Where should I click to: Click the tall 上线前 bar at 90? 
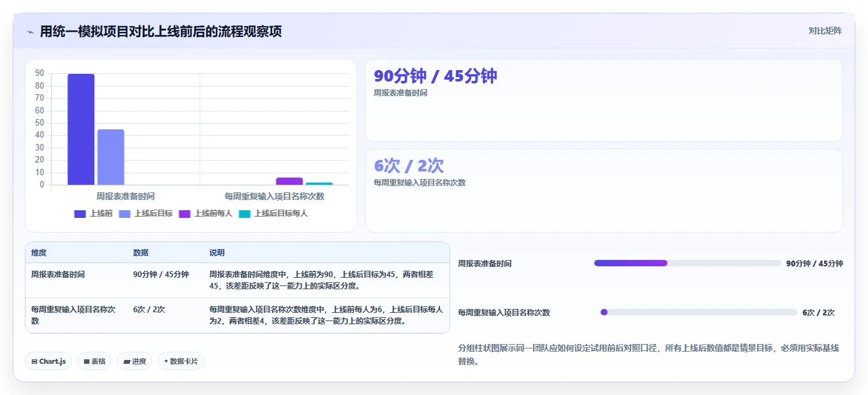(x=81, y=129)
